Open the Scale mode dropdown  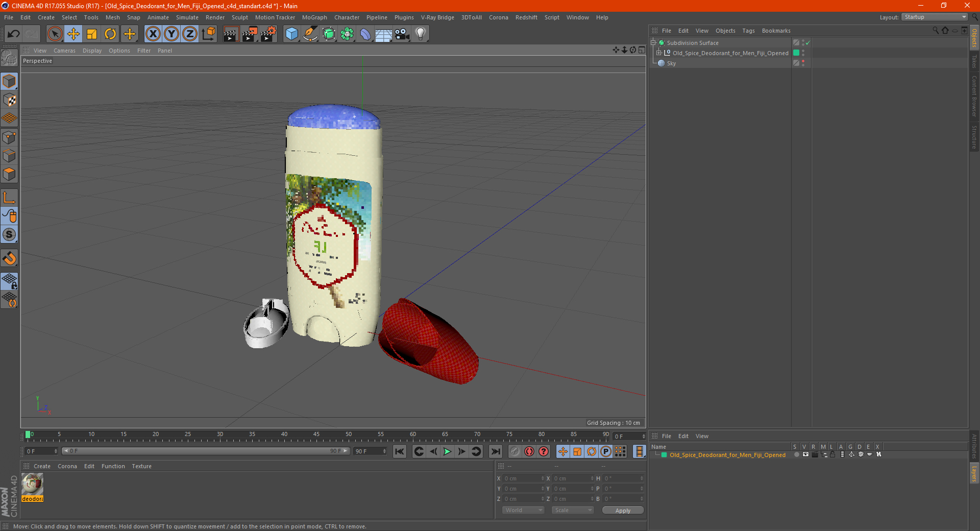573,510
